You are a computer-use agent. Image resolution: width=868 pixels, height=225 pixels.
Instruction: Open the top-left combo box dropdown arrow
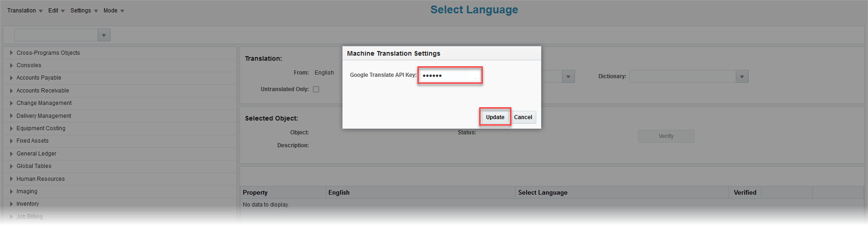[104, 35]
